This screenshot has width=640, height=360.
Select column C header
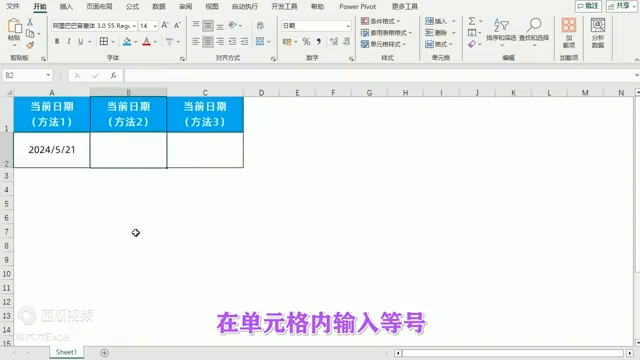coord(205,93)
